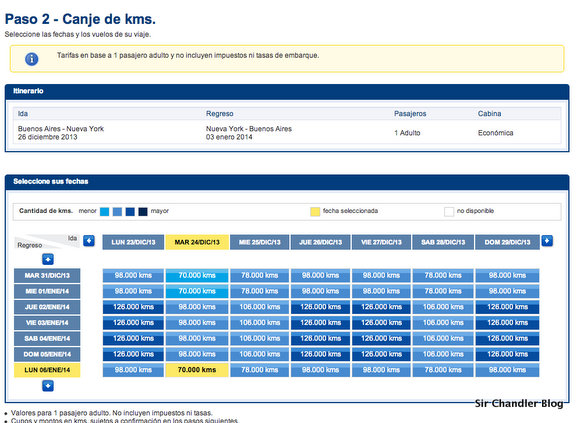Click the white 'no disponible' legend box
580x423 pixels.
coord(449,212)
